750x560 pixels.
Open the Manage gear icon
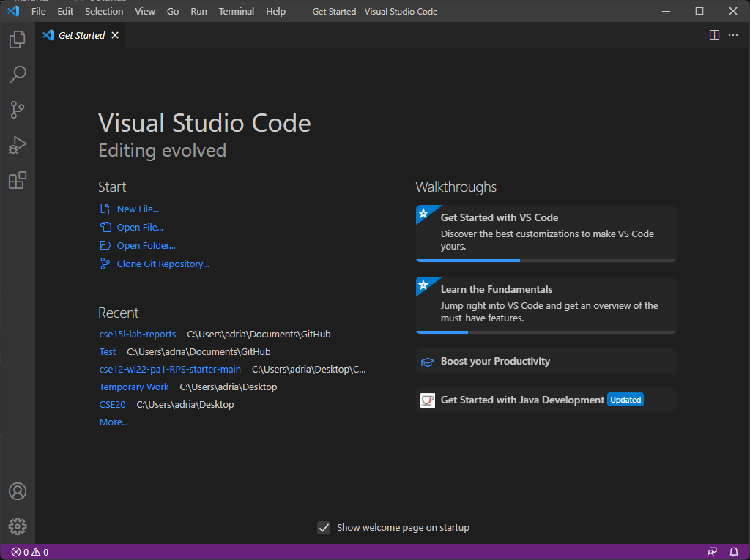coord(18,526)
